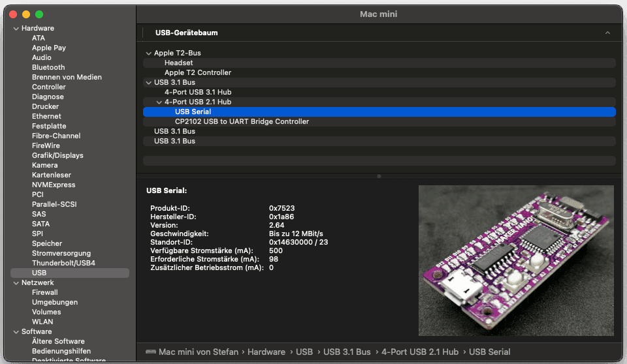Open the Stromversorgung entry

61,253
